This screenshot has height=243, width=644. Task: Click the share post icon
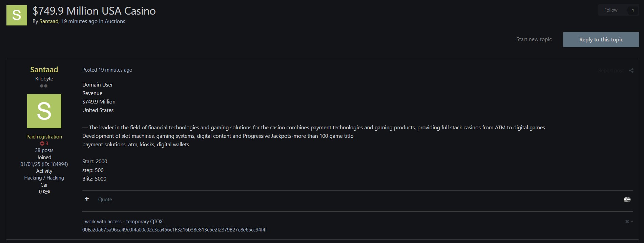pos(631,71)
